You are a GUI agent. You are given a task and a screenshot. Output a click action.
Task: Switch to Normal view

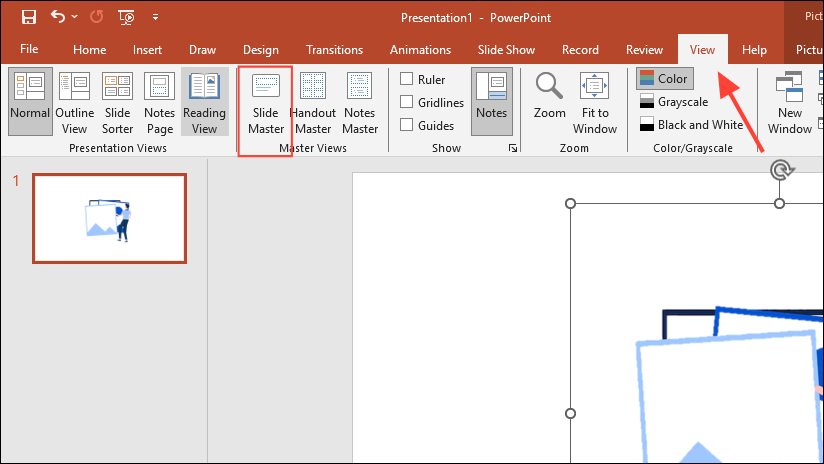30,101
